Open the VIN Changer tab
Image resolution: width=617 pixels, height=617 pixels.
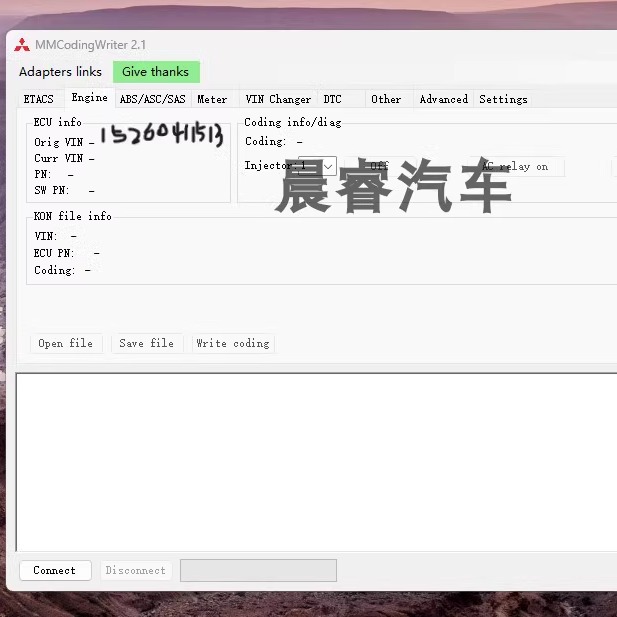click(x=278, y=99)
